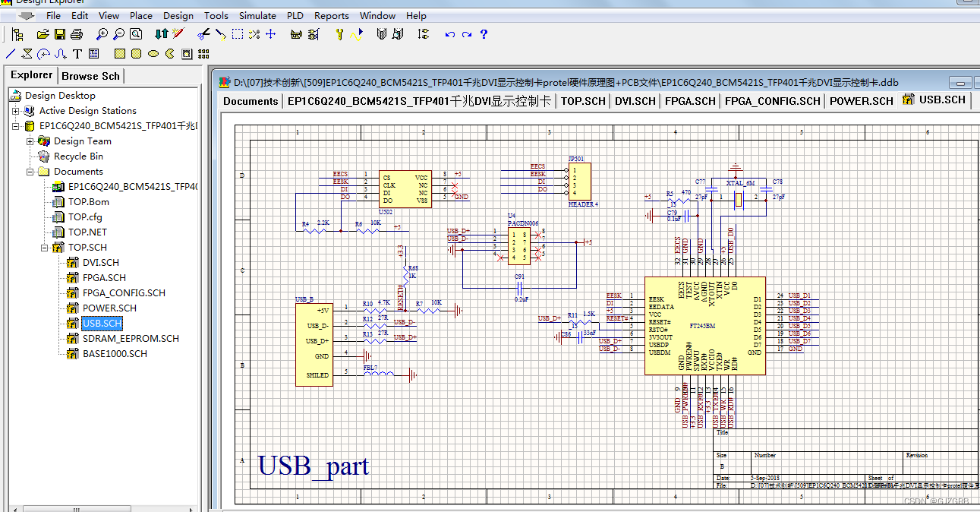Select the Ellipse drawing tool
Image resolution: width=980 pixels, height=512 pixels.
click(153, 53)
